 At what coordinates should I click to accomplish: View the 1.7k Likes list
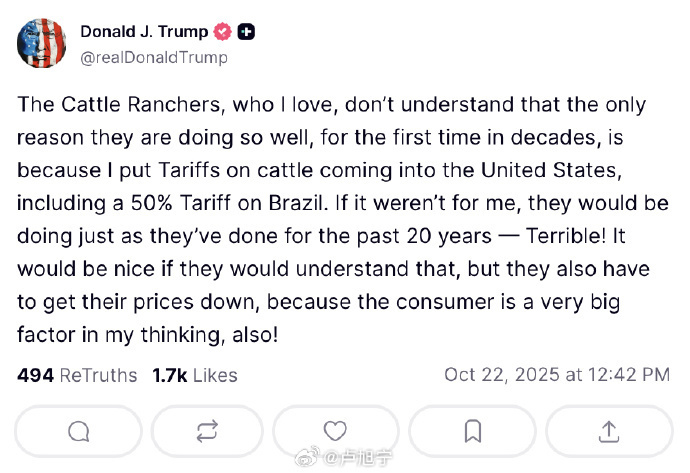195,375
